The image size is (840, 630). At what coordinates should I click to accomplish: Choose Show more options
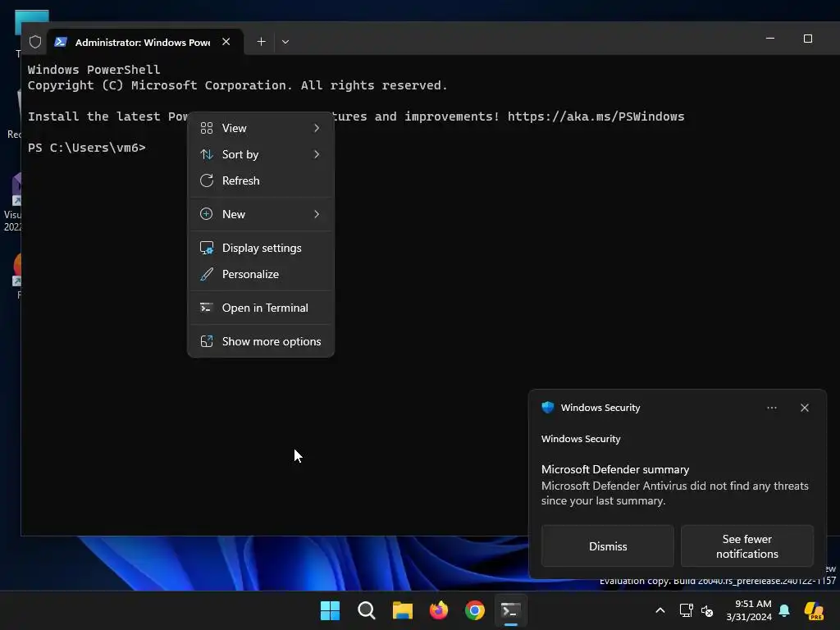click(261, 342)
